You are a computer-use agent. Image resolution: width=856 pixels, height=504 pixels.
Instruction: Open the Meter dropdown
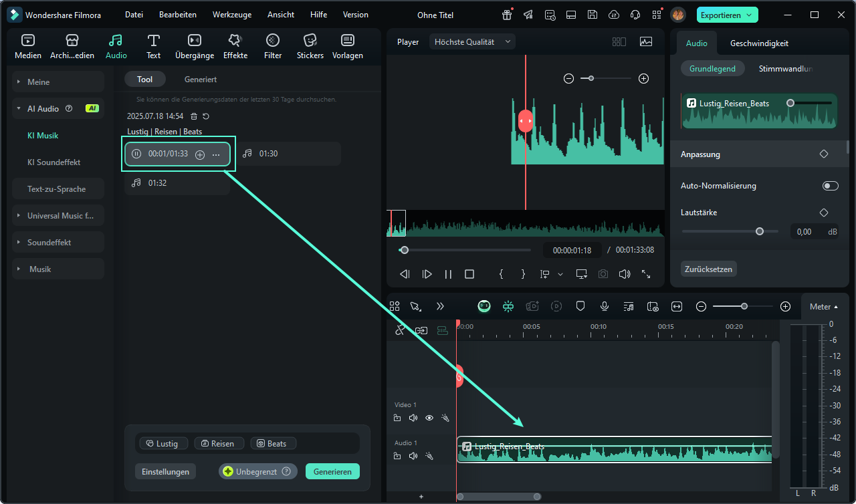coord(824,307)
